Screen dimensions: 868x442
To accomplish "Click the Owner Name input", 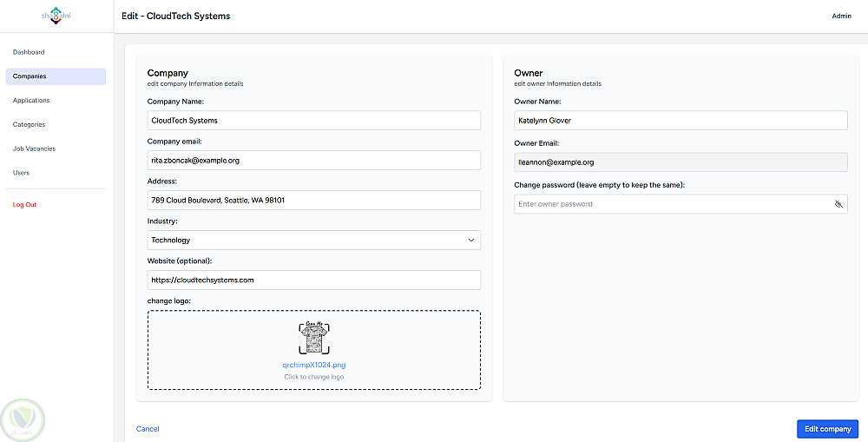I will click(681, 120).
